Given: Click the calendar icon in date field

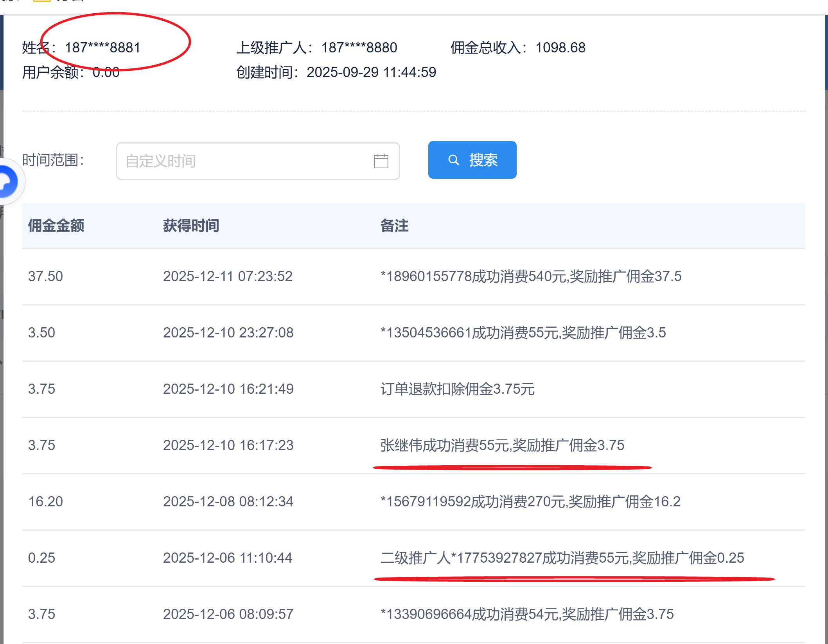Looking at the screenshot, I should point(381,161).
